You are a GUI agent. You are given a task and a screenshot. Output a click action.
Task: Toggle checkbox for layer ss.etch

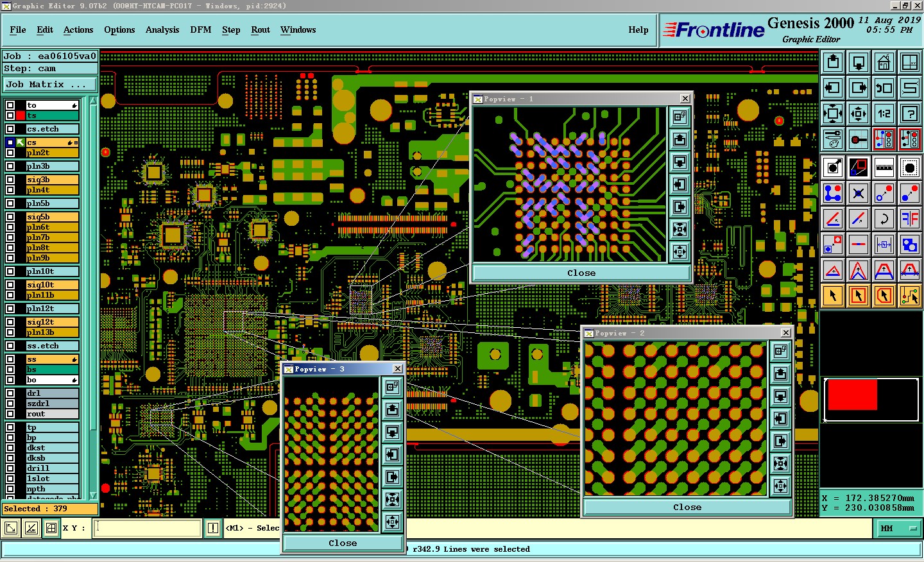(x=10, y=346)
